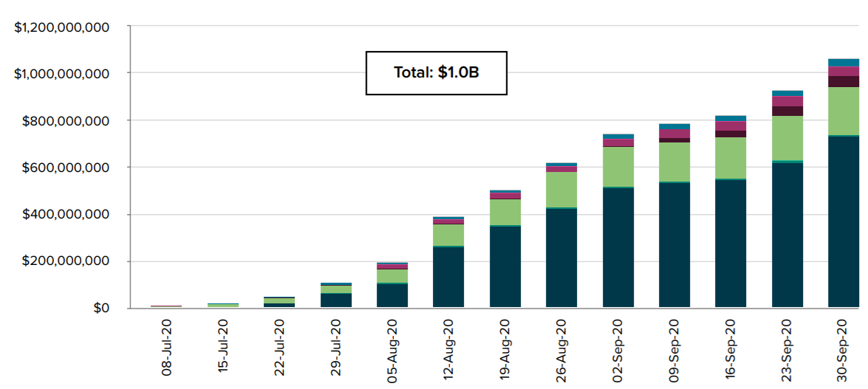Image resolution: width=868 pixels, height=389 pixels.
Task: Select light green segment of 19-Aug-20 bar
Action: (505, 213)
